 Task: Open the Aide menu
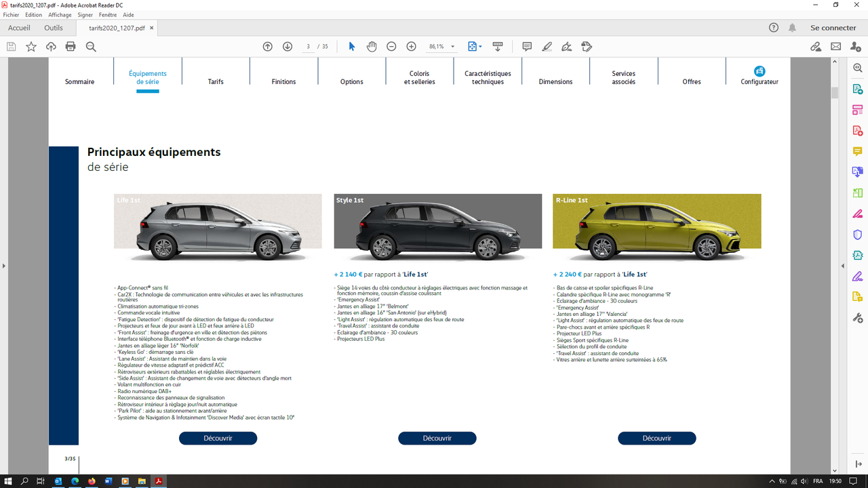point(128,14)
